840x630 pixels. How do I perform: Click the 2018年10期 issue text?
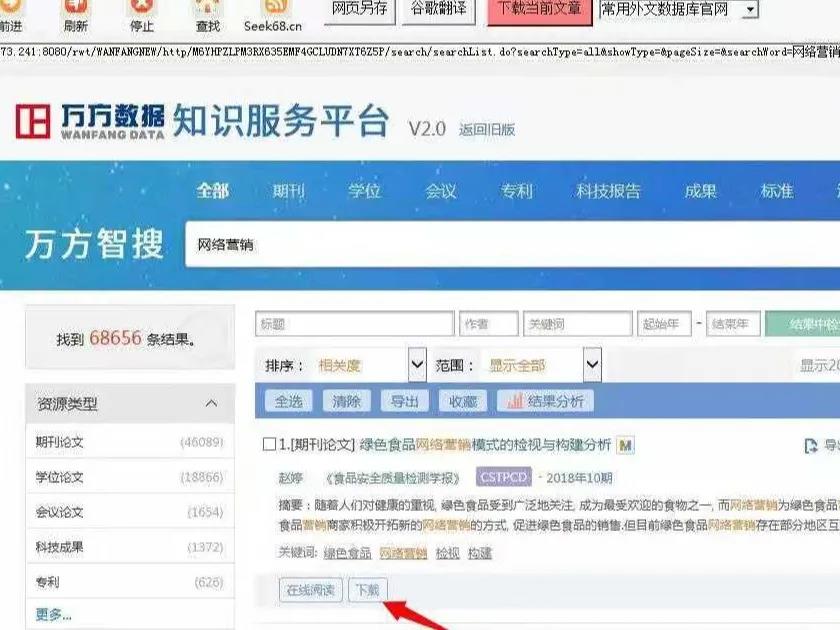coord(579,478)
